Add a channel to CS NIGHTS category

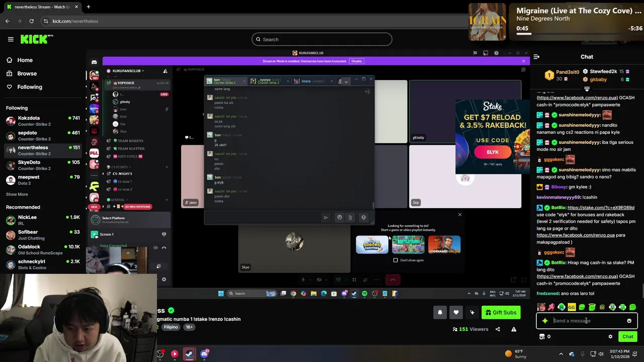[x=167, y=167]
